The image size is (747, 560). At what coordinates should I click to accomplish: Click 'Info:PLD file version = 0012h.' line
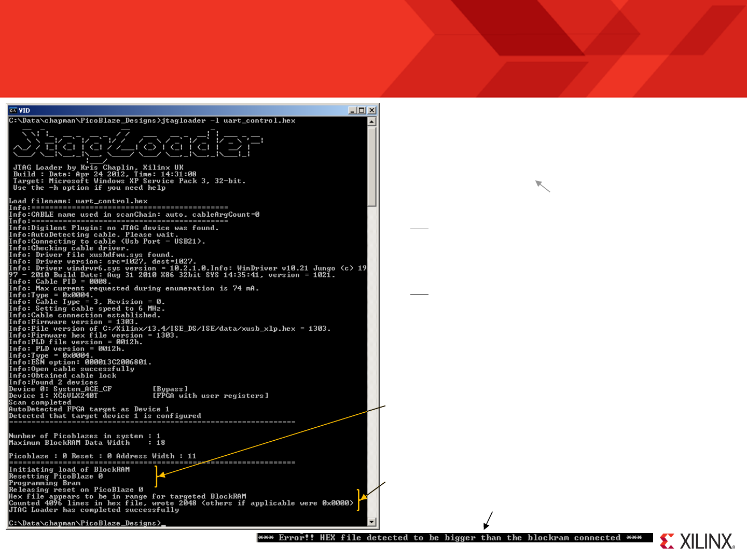pos(76,342)
